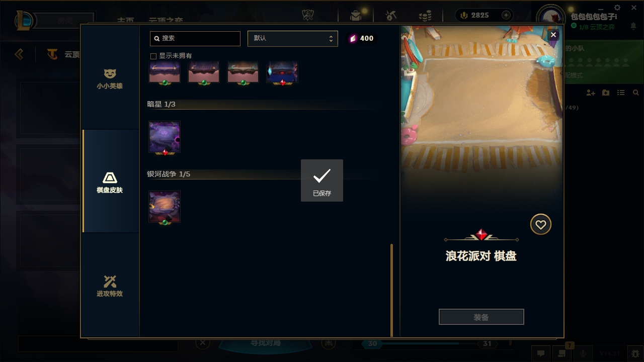
Task: Select the 暗星 arena skin thumbnail
Action: [165, 137]
